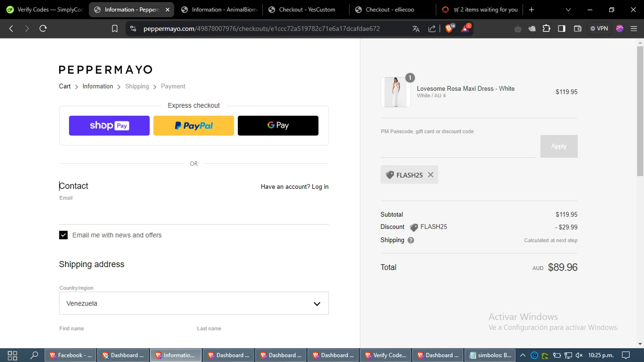Switch to 2 items waiting for you tab

pyautogui.click(x=480, y=9)
